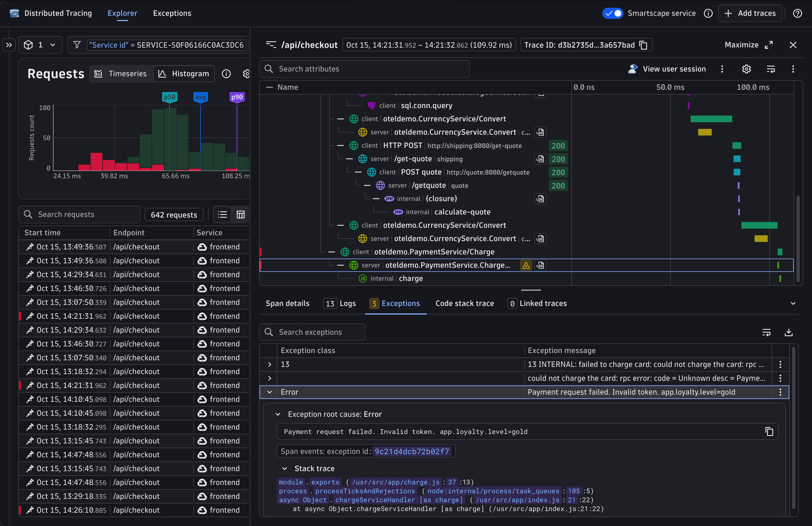Toggle line wrap in trace toolbar
812x526 pixels.
pos(771,69)
